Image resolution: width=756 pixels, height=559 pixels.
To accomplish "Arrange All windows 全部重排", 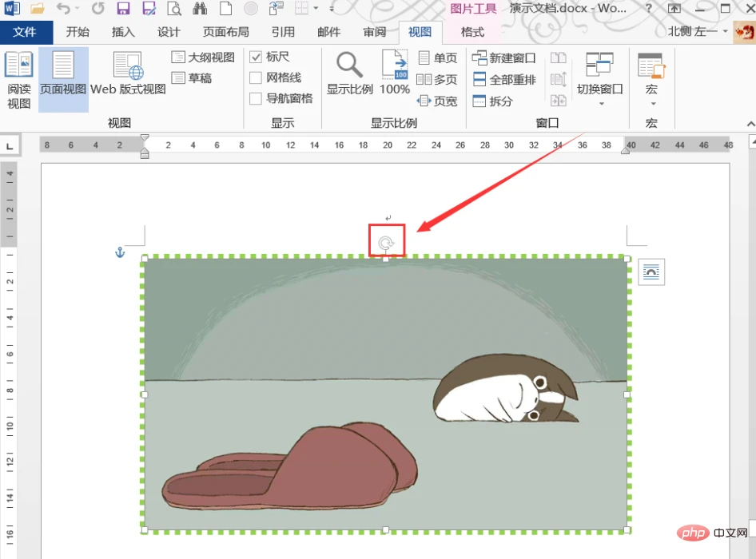I will click(x=504, y=80).
